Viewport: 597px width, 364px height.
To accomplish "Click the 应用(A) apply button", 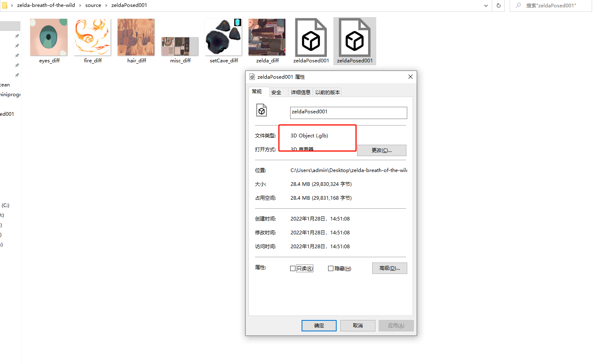I will [396, 326].
